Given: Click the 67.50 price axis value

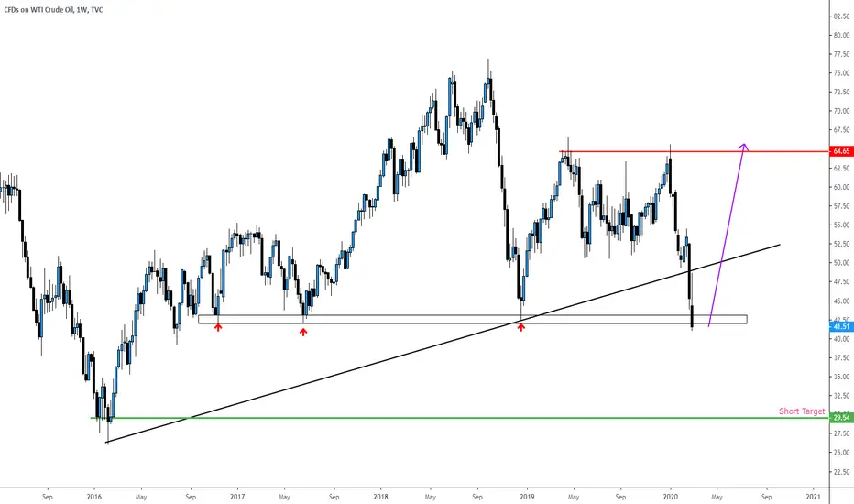Looking at the screenshot, I should [x=841, y=130].
